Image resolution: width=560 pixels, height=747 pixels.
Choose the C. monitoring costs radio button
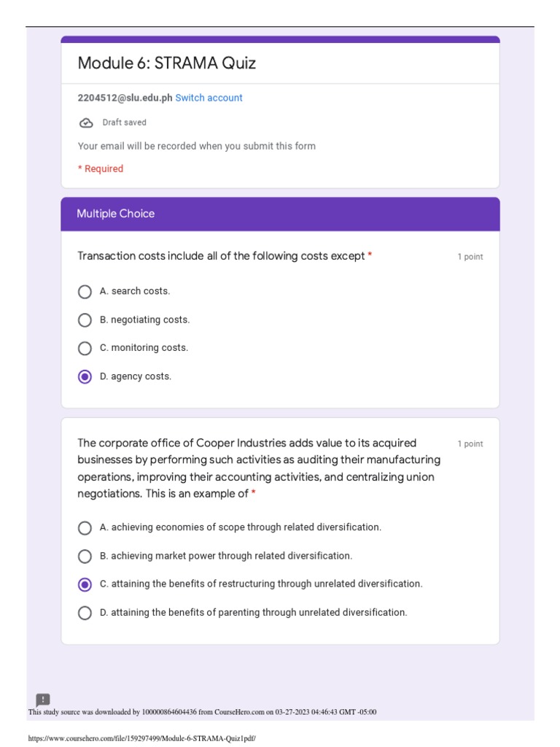coord(85,349)
